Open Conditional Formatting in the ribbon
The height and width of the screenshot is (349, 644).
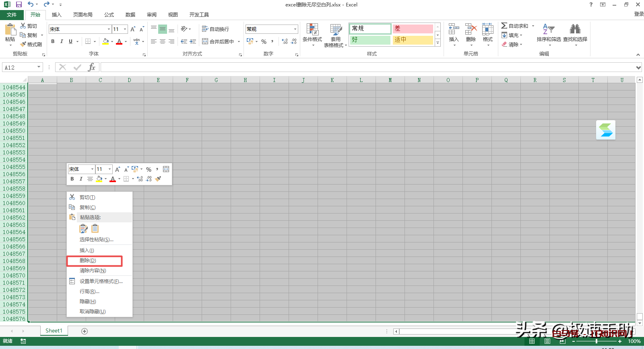click(x=312, y=32)
